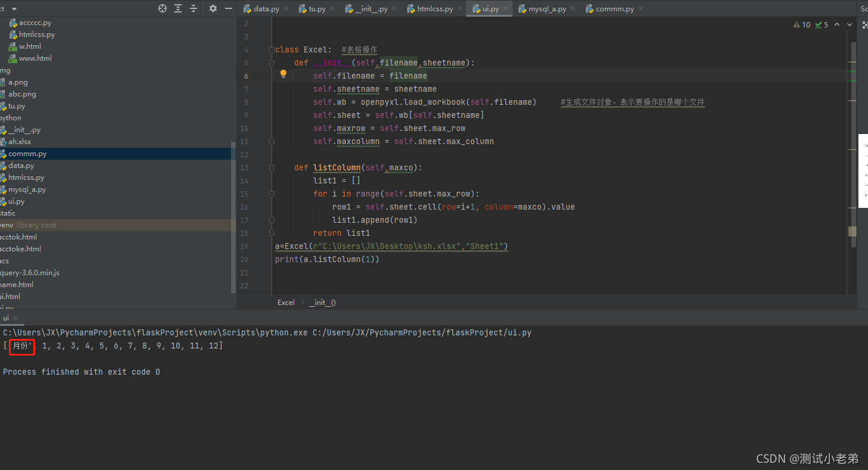Screen dimensions: 868x470
Task: Fold the listColumn method definition
Action: (271, 168)
